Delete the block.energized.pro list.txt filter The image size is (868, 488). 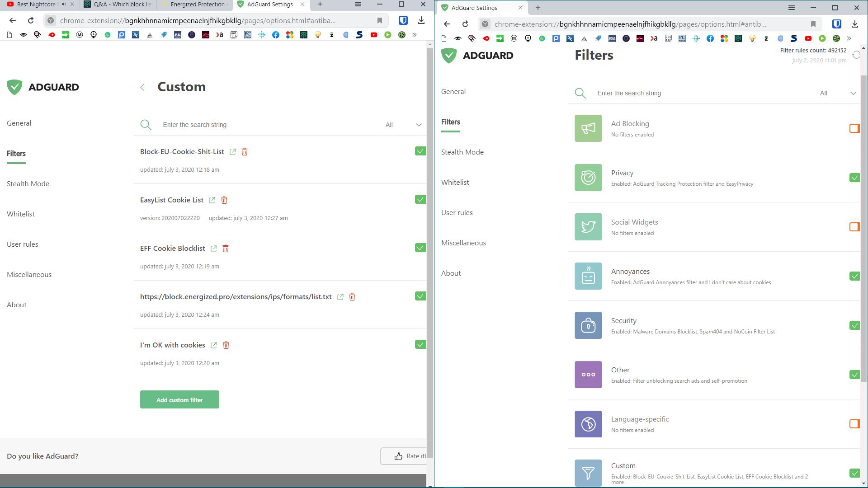pos(352,297)
